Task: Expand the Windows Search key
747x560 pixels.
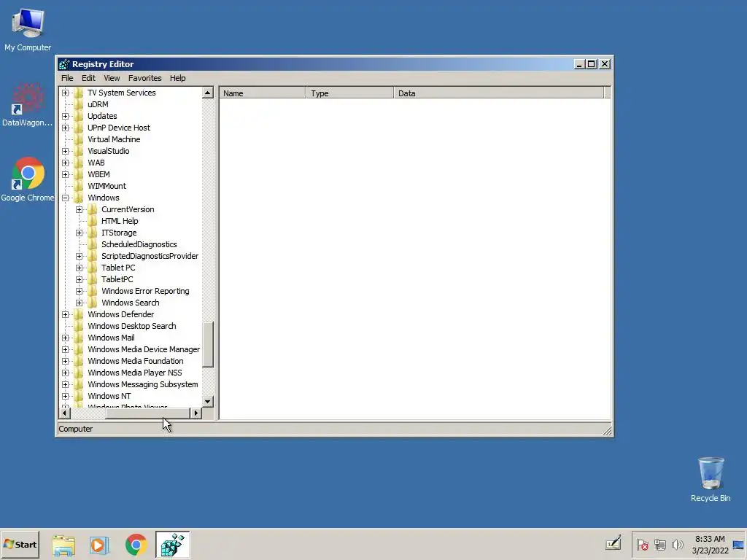Action: click(x=79, y=303)
